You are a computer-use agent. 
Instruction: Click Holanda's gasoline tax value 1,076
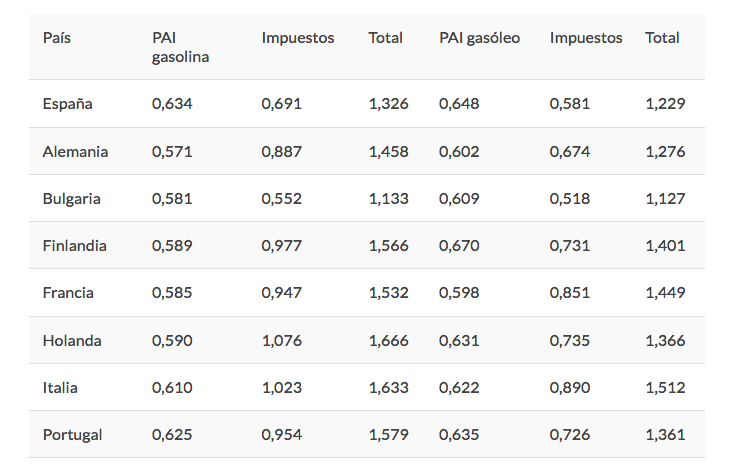pos(282,341)
